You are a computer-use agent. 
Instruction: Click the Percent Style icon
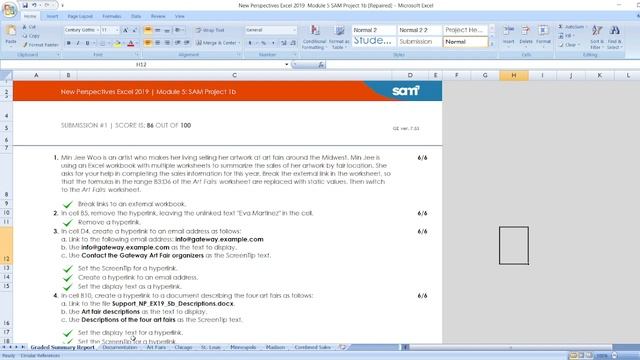point(264,43)
